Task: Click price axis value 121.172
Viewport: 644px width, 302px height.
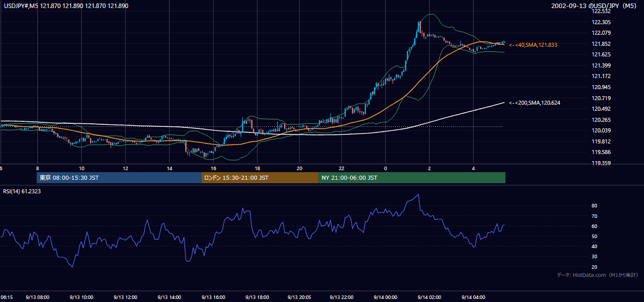Action: 602,76
